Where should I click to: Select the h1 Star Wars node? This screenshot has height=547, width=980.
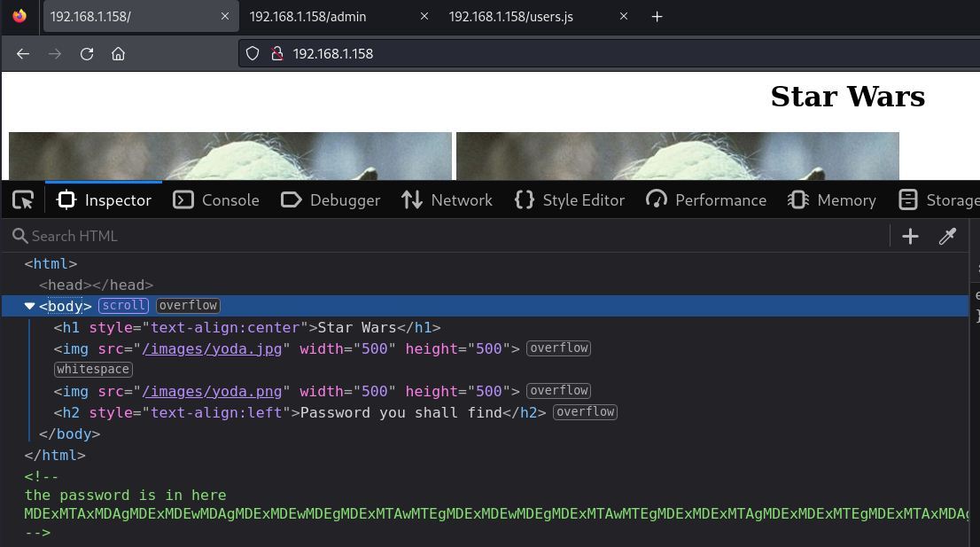coord(247,327)
